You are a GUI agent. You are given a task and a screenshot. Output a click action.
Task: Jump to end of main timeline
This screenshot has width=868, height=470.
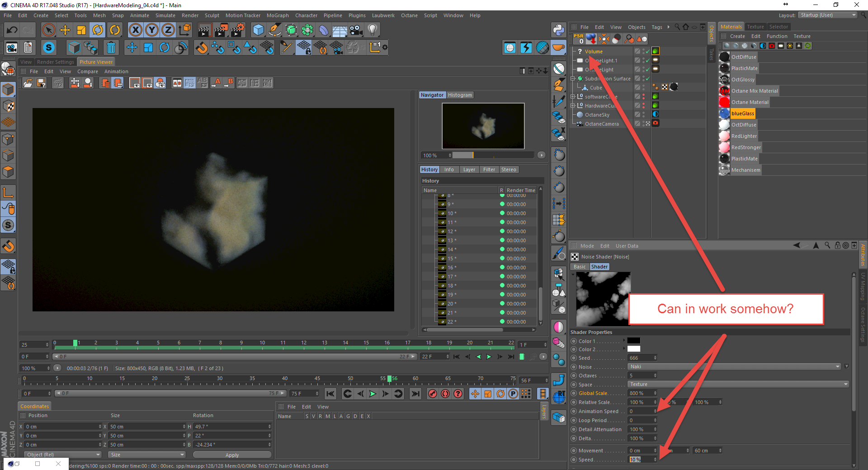point(415,394)
